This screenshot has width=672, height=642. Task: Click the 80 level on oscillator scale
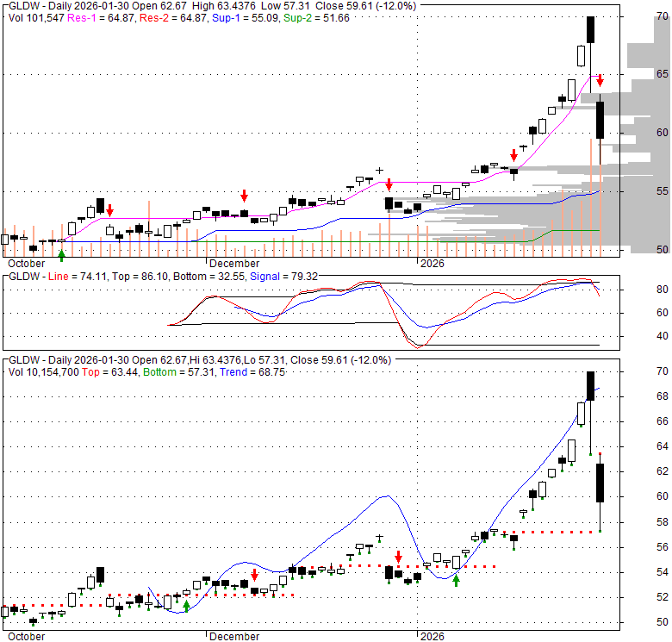point(638,290)
